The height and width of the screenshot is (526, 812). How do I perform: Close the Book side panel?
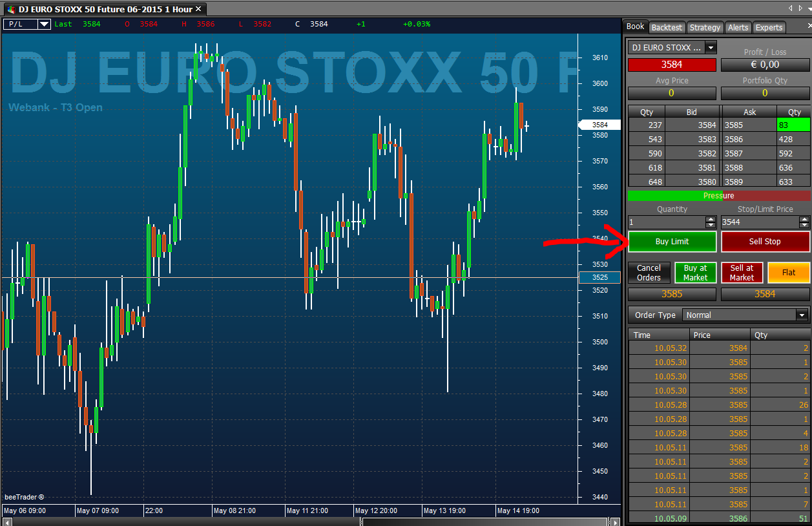[809, 27]
